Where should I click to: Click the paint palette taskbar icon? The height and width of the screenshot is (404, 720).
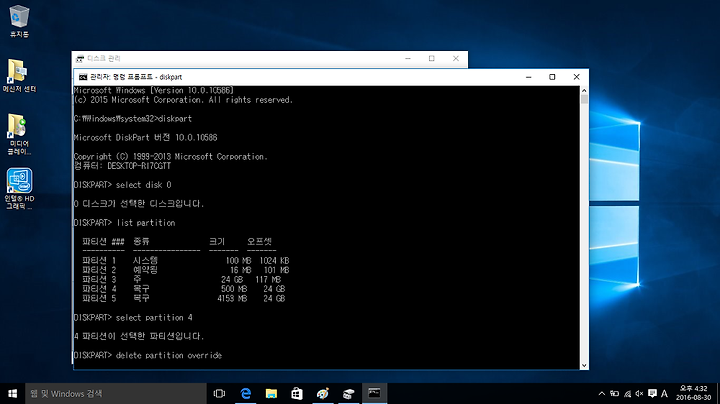(323, 393)
